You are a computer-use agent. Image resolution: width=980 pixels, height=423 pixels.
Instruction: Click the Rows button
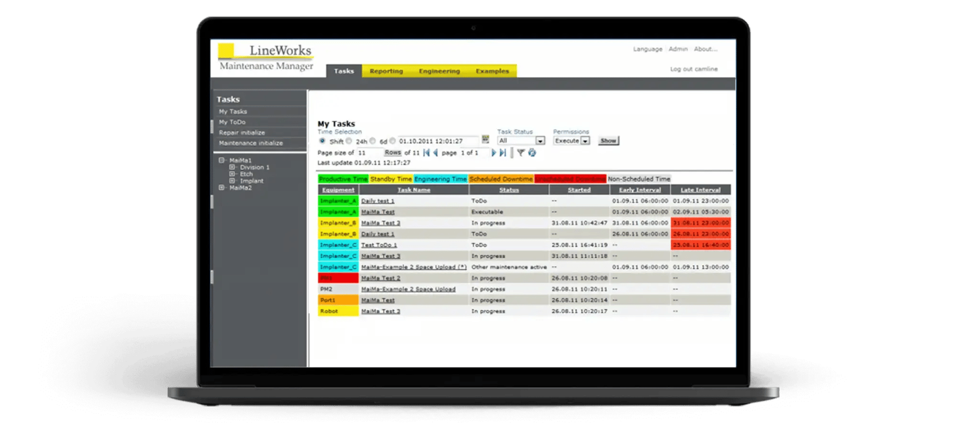tap(393, 152)
